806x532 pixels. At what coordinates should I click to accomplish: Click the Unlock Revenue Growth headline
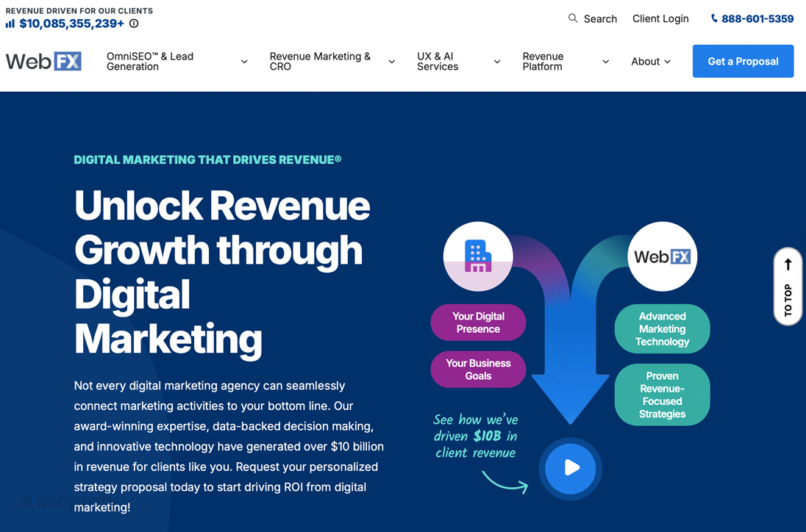[x=222, y=272]
